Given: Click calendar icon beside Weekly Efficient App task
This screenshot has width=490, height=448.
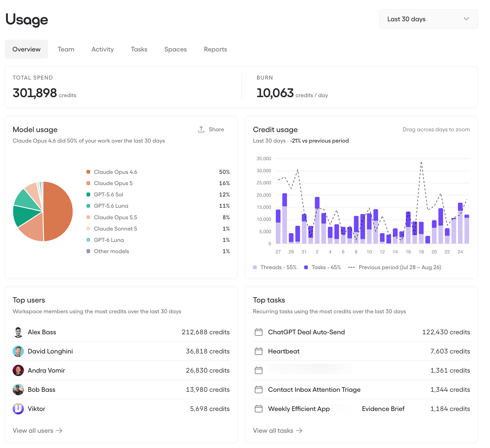Looking at the screenshot, I should [259, 409].
